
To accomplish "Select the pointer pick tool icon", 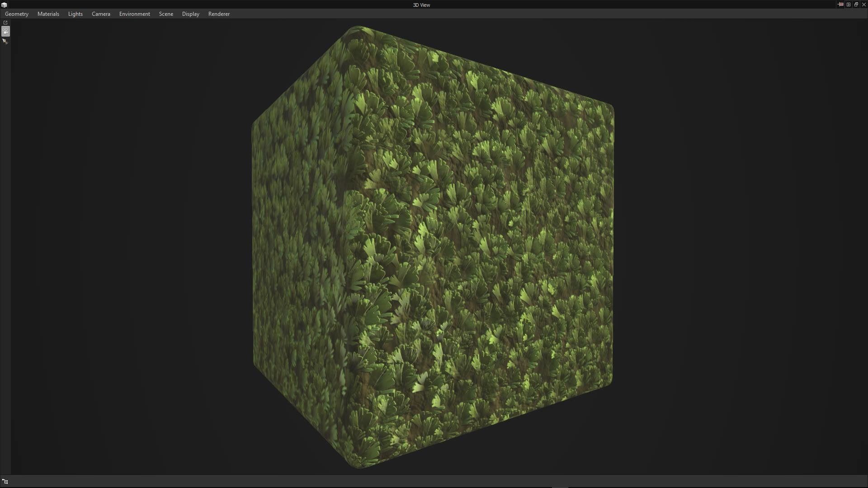I will click(x=5, y=42).
